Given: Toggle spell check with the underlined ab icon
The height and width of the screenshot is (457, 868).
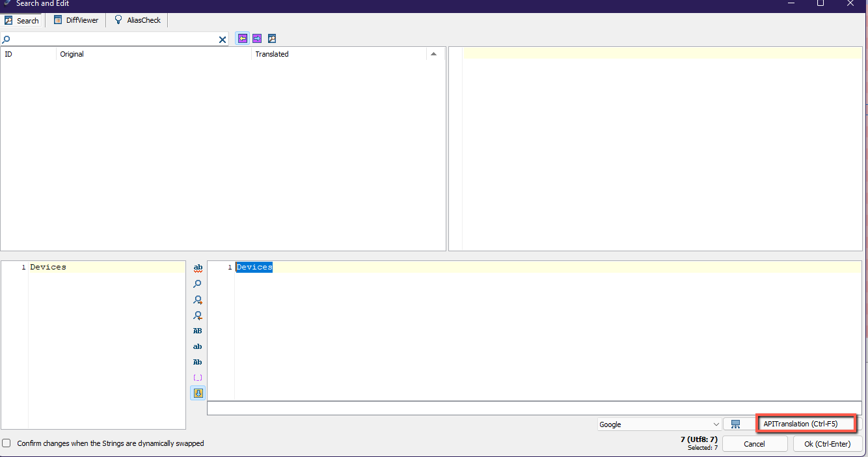Looking at the screenshot, I should click(198, 268).
